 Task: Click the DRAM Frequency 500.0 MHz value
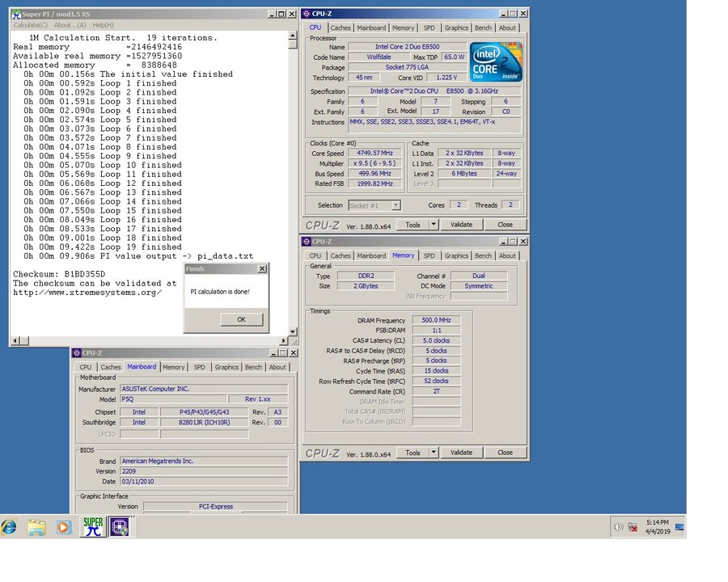click(x=437, y=320)
